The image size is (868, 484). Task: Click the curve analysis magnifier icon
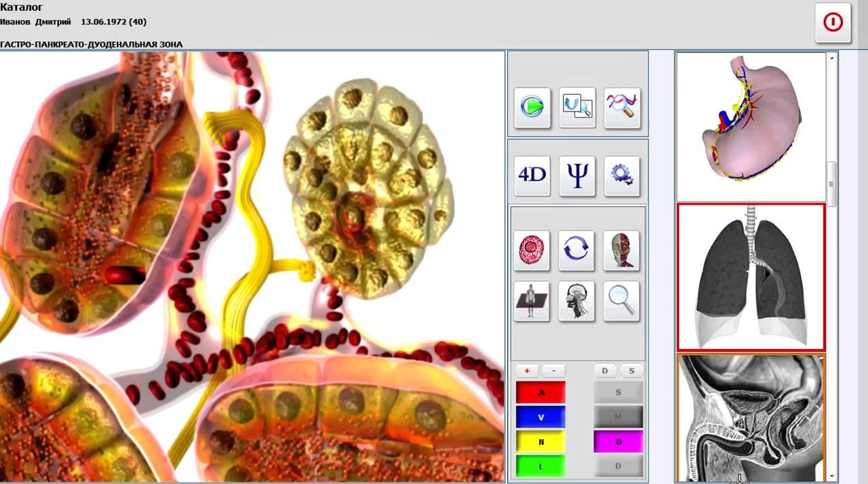pyautogui.click(x=622, y=107)
